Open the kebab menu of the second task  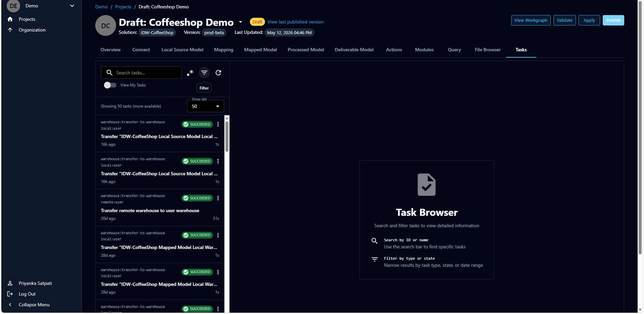(x=218, y=161)
